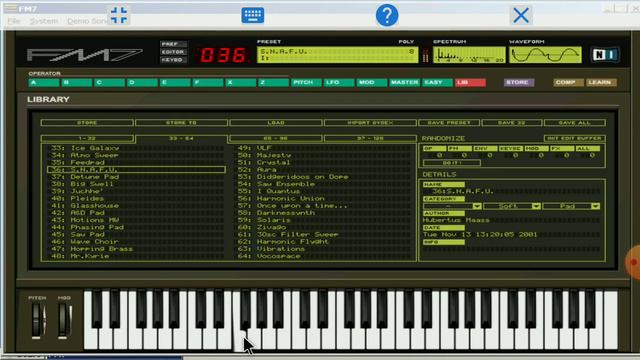Open the MOD page

[371, 82]
